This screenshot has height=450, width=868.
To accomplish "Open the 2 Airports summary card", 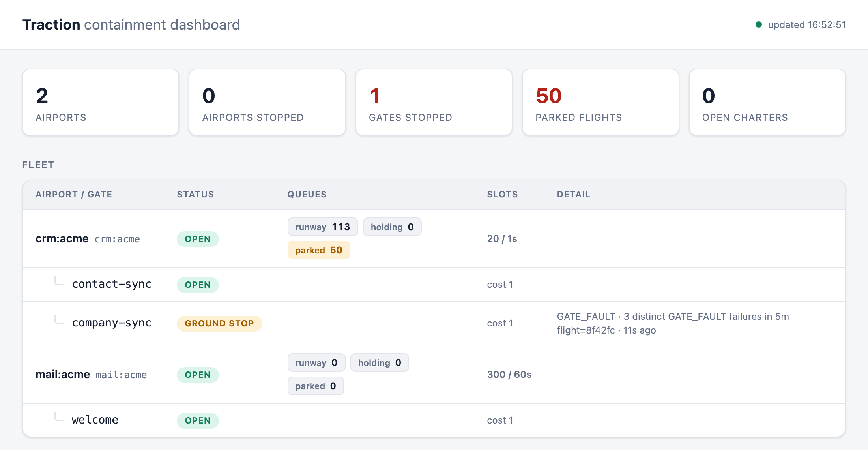I will pyautogui.click(x=101, y=102).
